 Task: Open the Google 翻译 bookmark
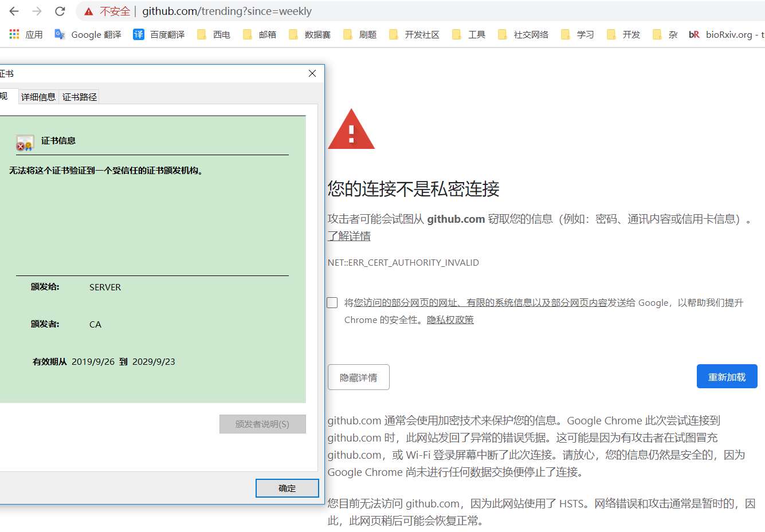coord(88,34)
